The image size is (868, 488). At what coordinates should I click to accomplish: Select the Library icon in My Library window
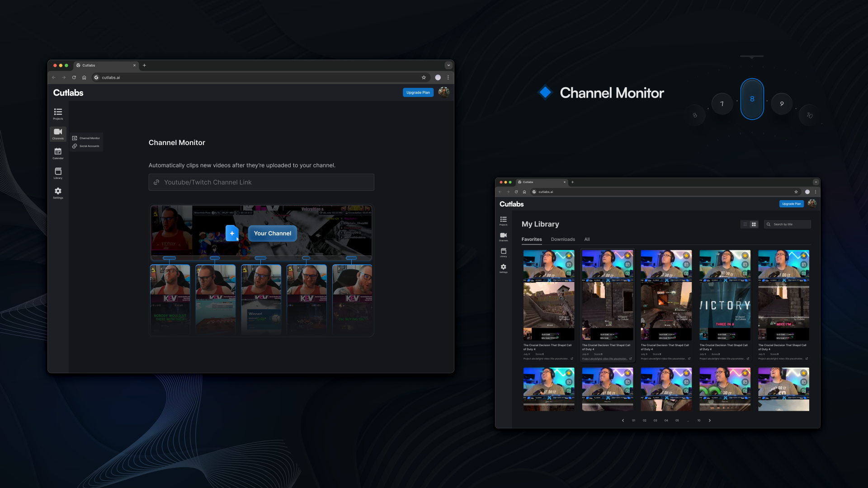[x=503, y=253]
